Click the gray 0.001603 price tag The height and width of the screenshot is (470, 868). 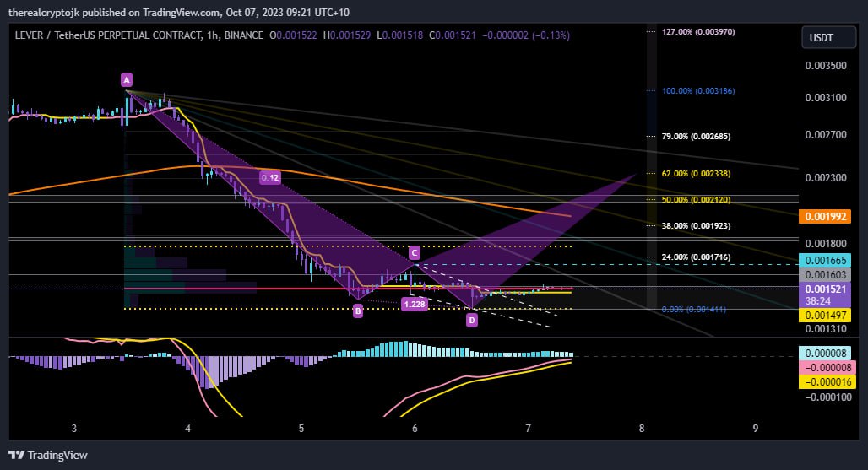(825, 275)
